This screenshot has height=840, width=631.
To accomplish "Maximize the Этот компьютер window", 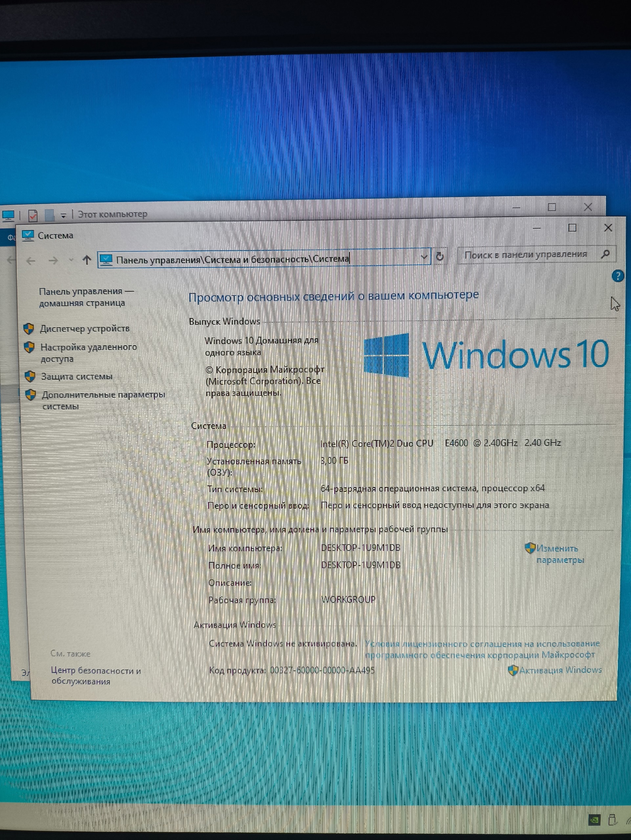I will 552,207.
